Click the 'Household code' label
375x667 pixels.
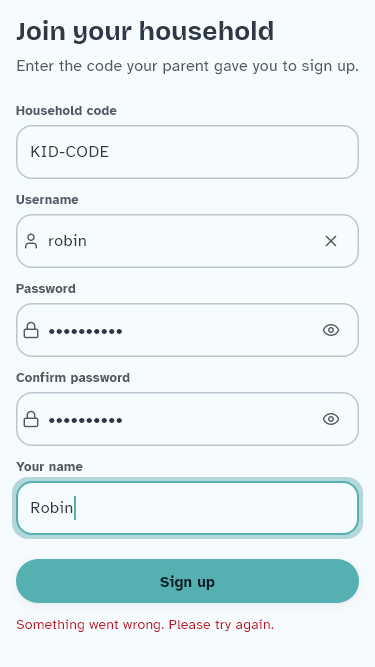[66, 111]
